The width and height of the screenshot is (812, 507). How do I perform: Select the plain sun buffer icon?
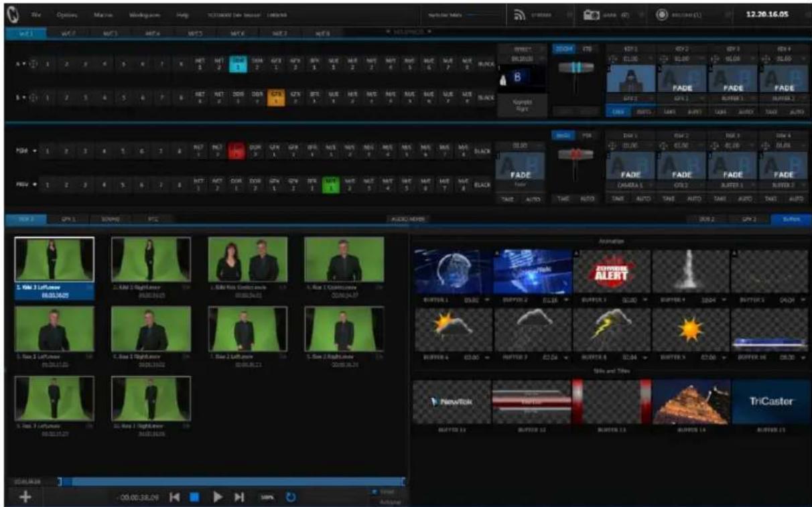691,330
